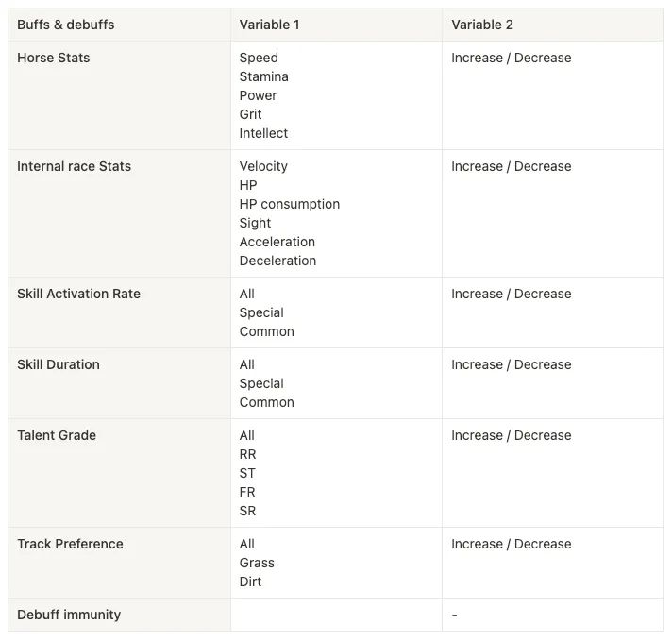Click "Increase / Decrease" in the Horse Stats row
The height and width of the screenshot is (641, 672).
tap(511, 58)
